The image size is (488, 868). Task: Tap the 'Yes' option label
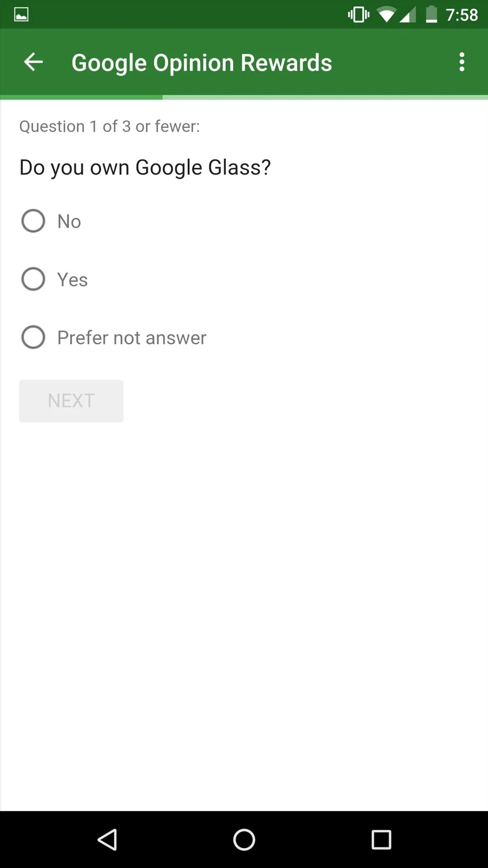[72, 280]
